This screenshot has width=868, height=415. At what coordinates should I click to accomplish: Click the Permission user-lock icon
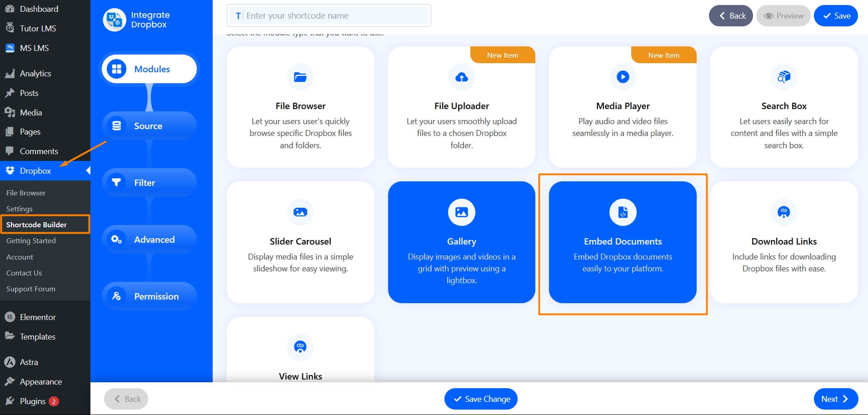[x=117, y=296]
